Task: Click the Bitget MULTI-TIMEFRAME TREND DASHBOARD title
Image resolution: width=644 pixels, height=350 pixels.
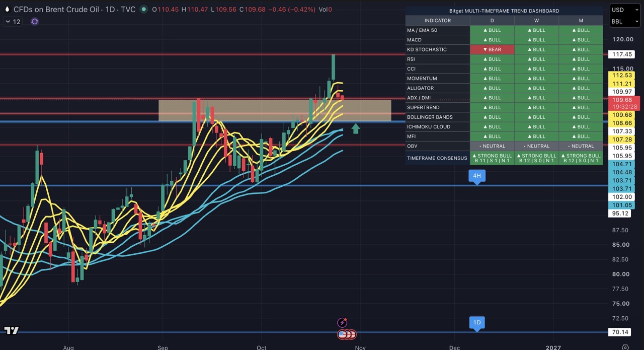Action: 504,11
